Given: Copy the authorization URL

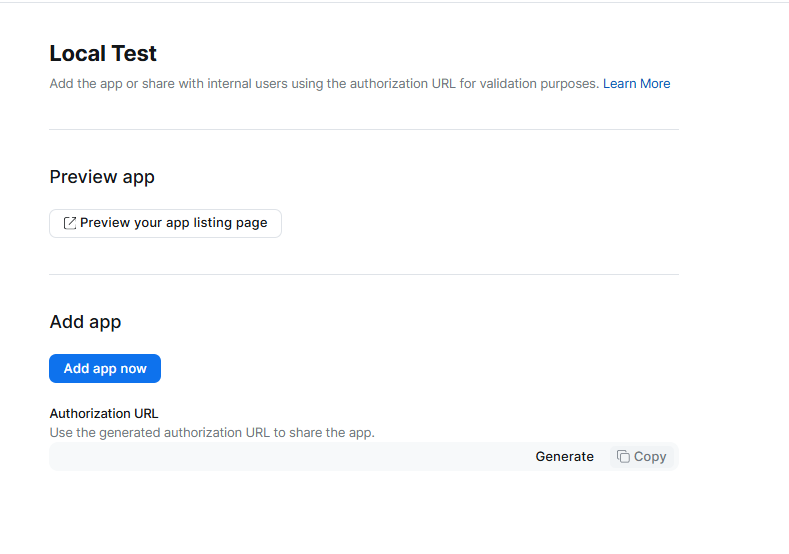Looking at the screenshot, I should [642, 457].
